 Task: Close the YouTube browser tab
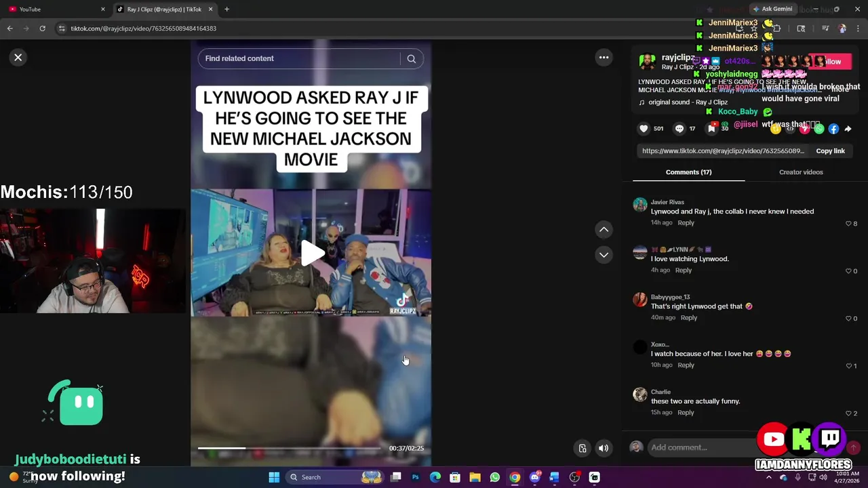tap(103, 9)
